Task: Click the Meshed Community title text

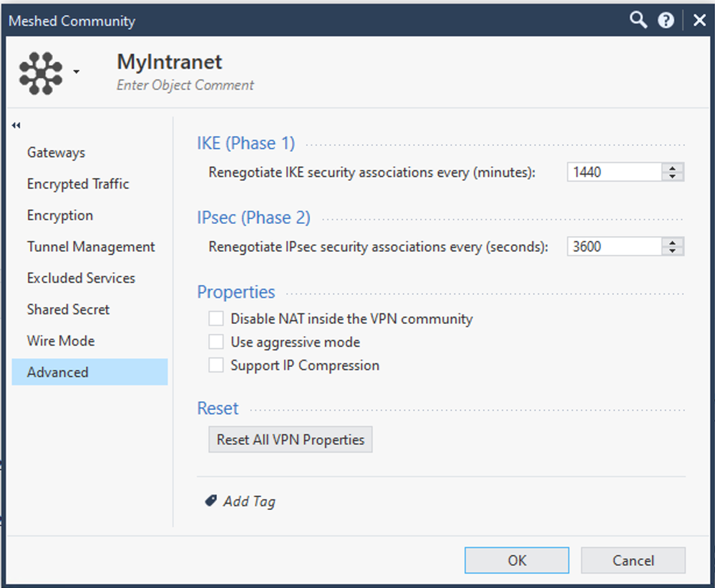Action: (x=72, y=21)
